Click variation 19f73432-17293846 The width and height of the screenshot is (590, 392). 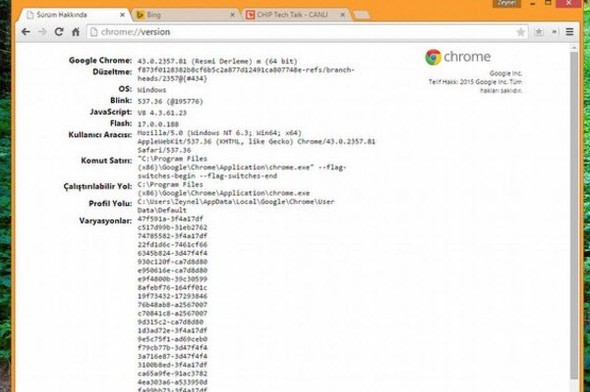(172, 296)
